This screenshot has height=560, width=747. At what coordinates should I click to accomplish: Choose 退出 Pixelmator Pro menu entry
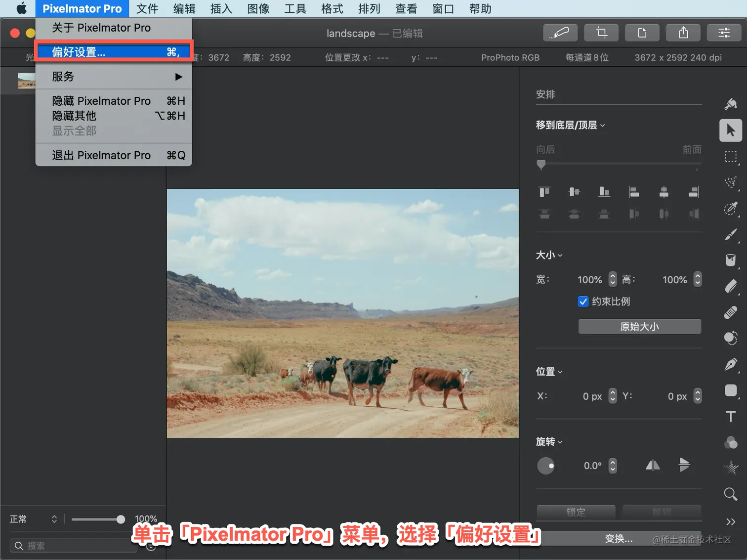tap(114, 155)
